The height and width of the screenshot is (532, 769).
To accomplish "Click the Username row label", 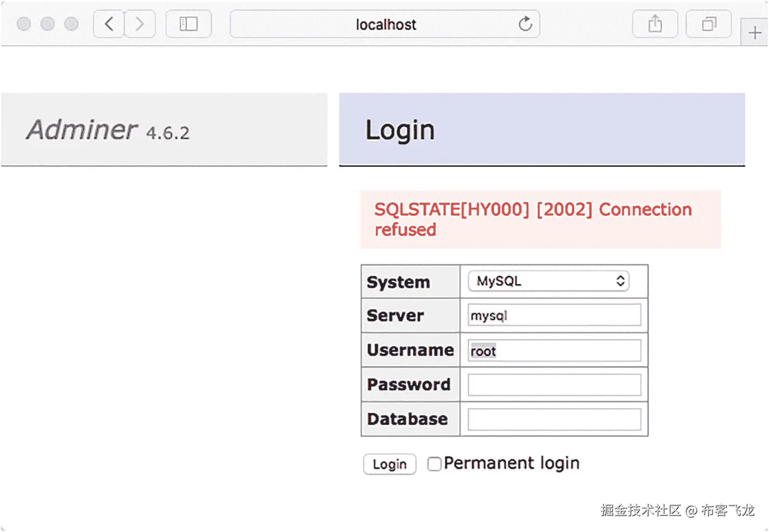I will 410,350.
